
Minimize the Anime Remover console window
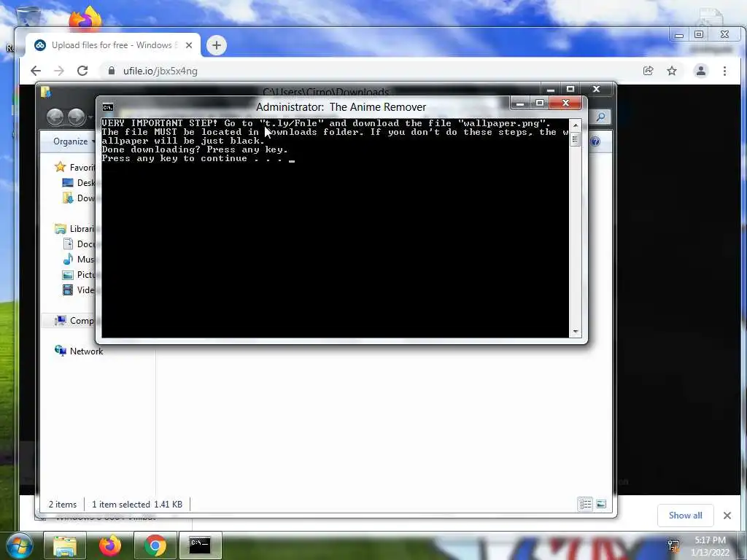[x=520, y=104]
